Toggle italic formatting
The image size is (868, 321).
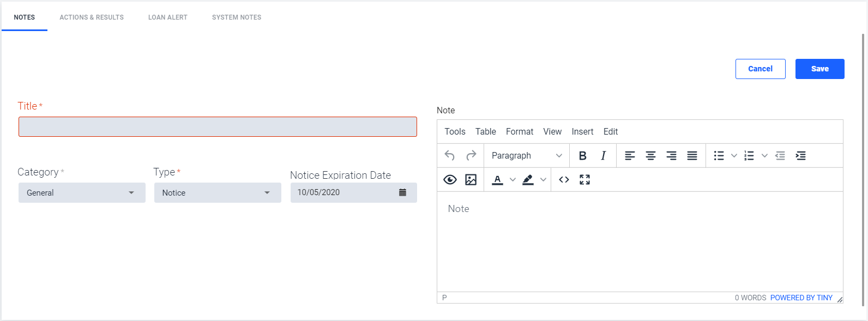tap(604, 156)
